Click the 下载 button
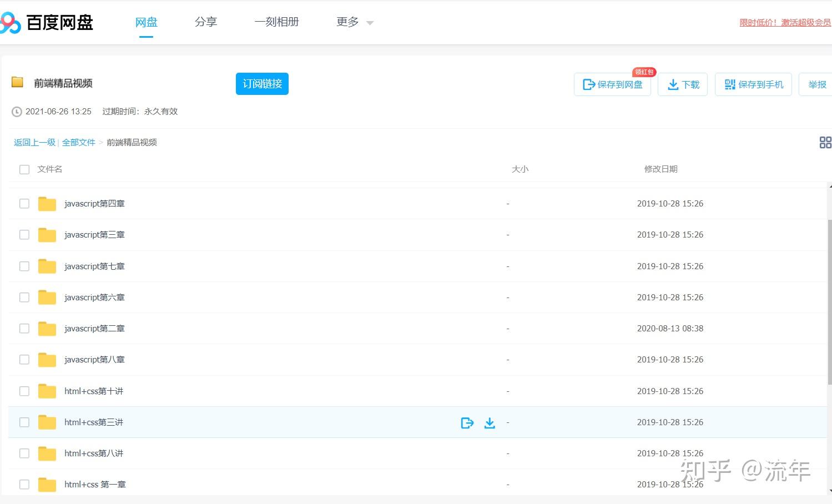 [683, 84]
